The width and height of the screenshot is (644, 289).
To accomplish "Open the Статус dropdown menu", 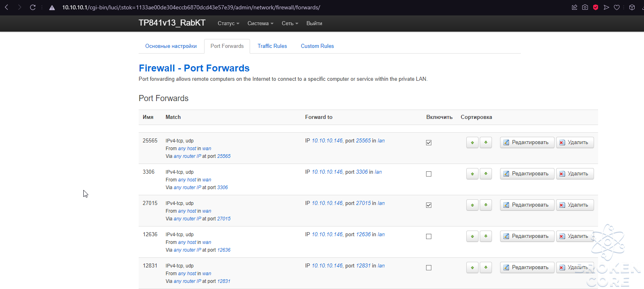I will pyautogui.click(x=228, y=24).
